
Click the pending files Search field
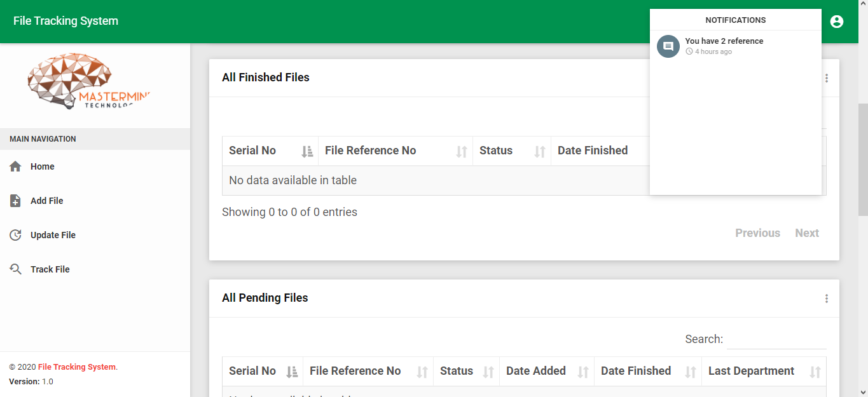pyautogui.click(x=776, y=339)
